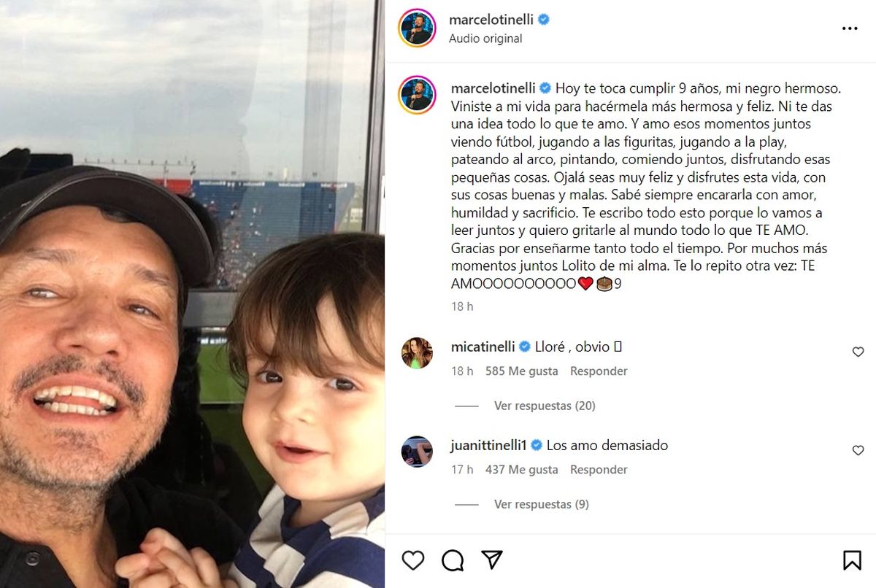Open the comment bubble icon
Viewport: 876px width, 588px height.
click(453, 560)
